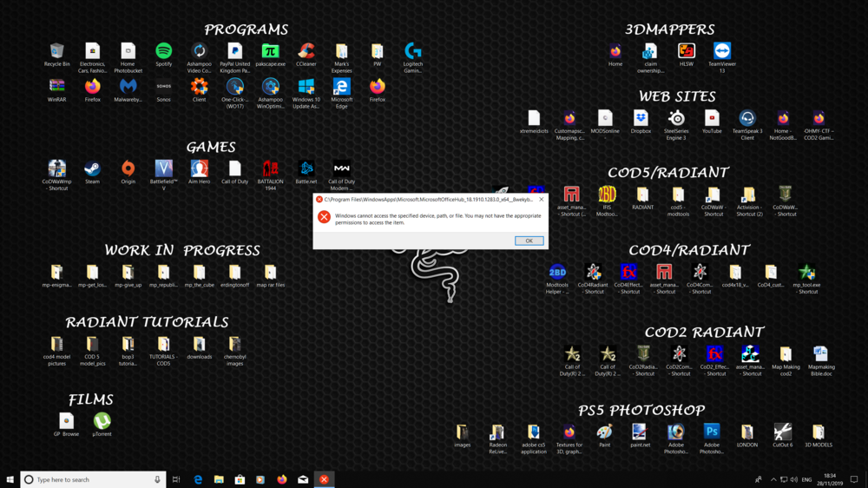The width and height of the screenshot is (868, 488).
Task: Launch Steam from the Games group
Action: click(x=92, y=168)
